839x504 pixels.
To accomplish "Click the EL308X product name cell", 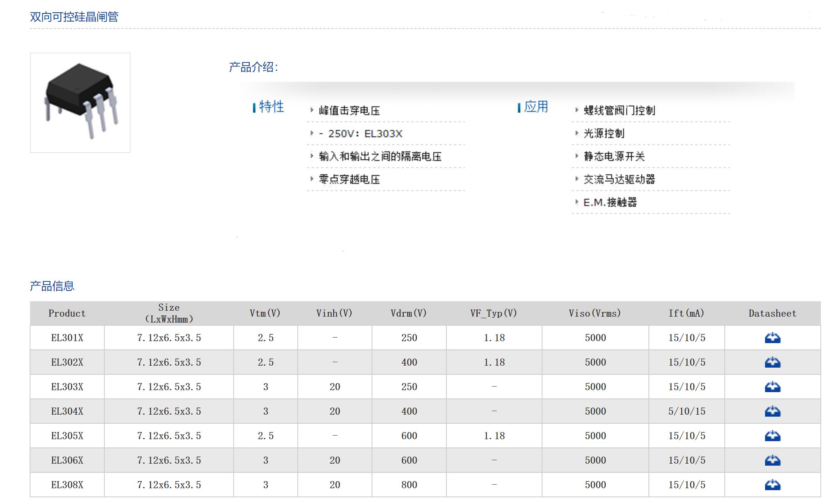I will click(67, 485).
